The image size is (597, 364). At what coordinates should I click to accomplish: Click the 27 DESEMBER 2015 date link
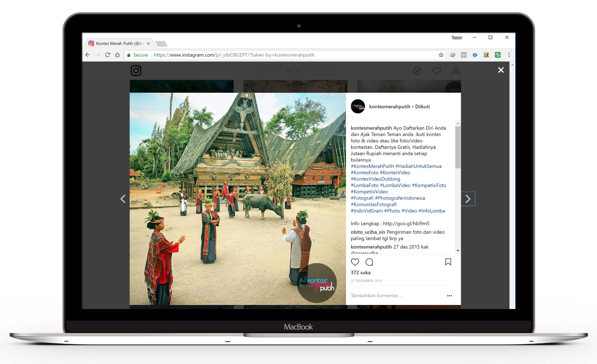pos(367,281)
